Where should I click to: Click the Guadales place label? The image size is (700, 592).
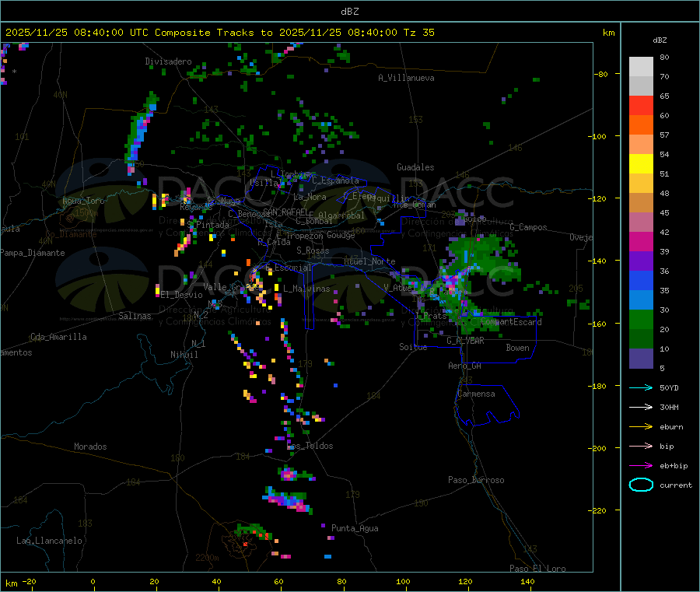coord(415,167)
